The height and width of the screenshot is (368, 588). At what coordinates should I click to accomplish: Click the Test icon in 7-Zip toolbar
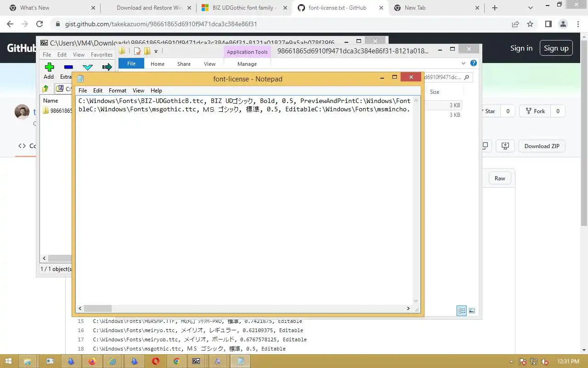pos(87,67)
